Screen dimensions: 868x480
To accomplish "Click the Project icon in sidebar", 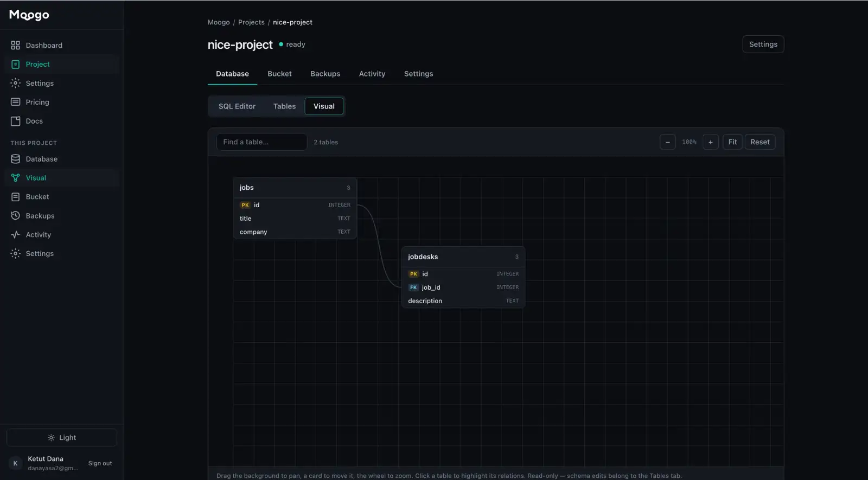I will (15, 65).
